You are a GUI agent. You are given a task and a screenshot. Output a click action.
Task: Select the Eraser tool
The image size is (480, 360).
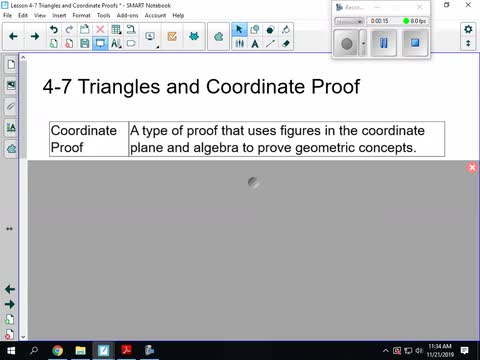pos(286,43)
